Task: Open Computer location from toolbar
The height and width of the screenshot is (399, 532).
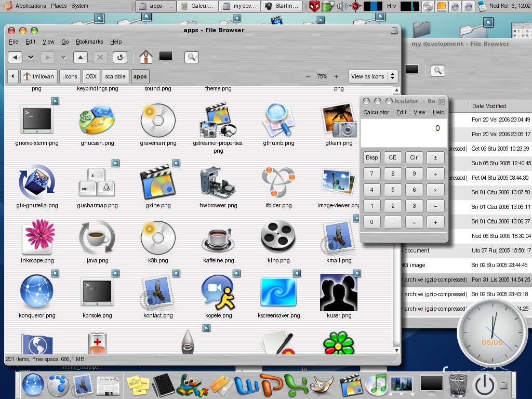Action: coord(166,56)
